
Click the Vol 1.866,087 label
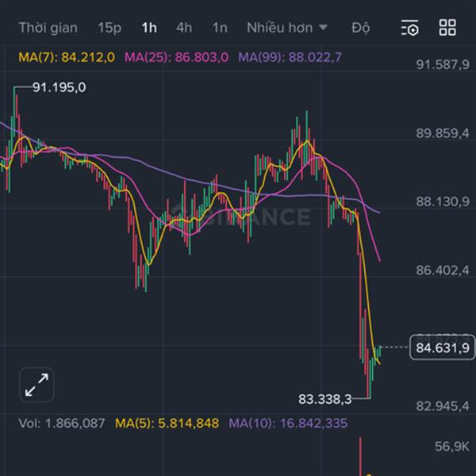tap(62, 424)
